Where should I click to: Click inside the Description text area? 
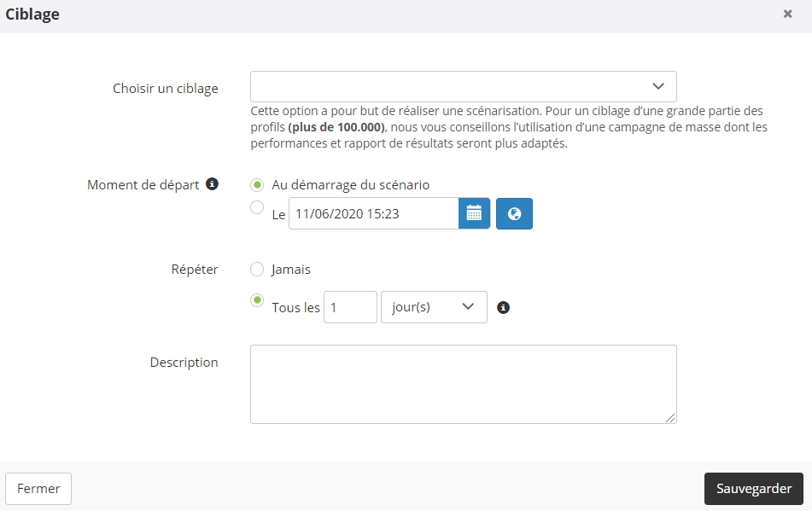click(463, 384)
